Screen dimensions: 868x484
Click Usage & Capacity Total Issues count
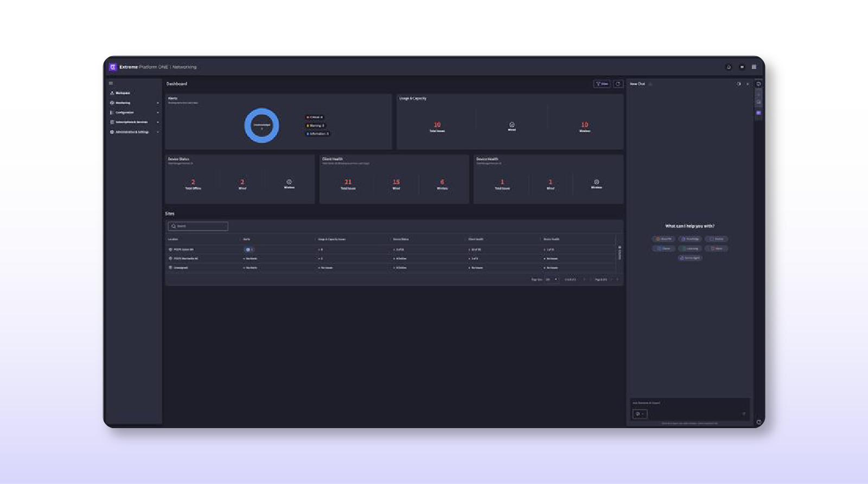coord(437,125)
